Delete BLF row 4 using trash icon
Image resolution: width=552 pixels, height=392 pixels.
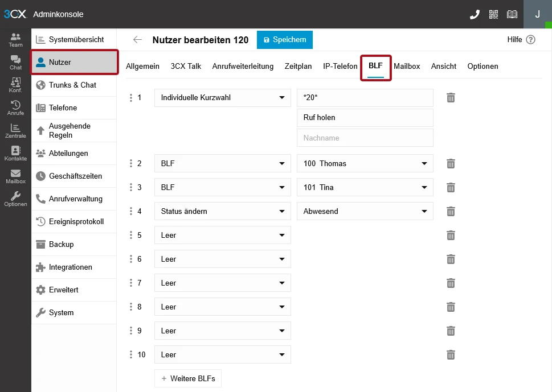click(451, 212)
